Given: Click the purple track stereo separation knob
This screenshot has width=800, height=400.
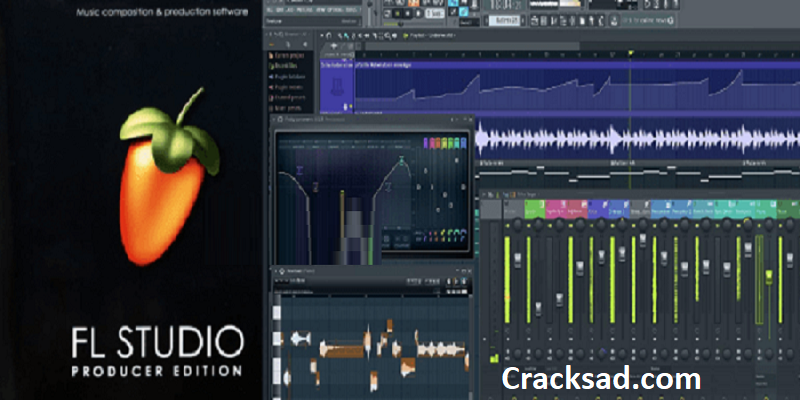Looking at the screenshot, I should pos(602,353).
